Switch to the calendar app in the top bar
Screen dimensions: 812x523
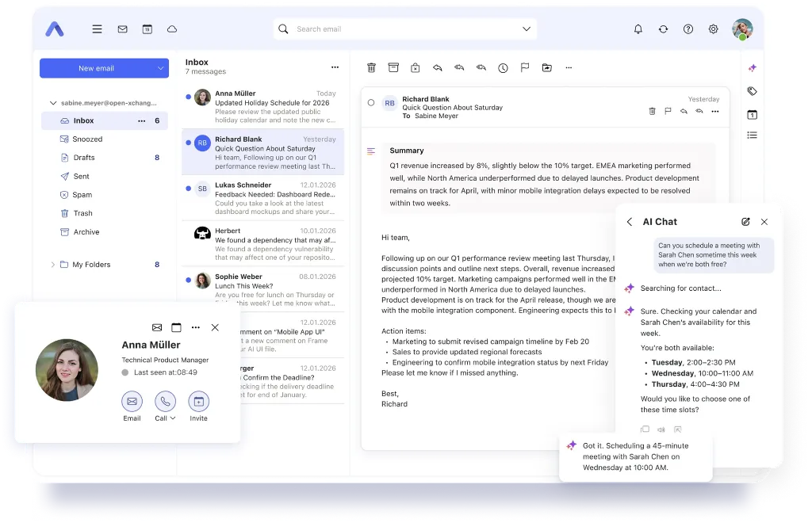[x=147, y=29]
